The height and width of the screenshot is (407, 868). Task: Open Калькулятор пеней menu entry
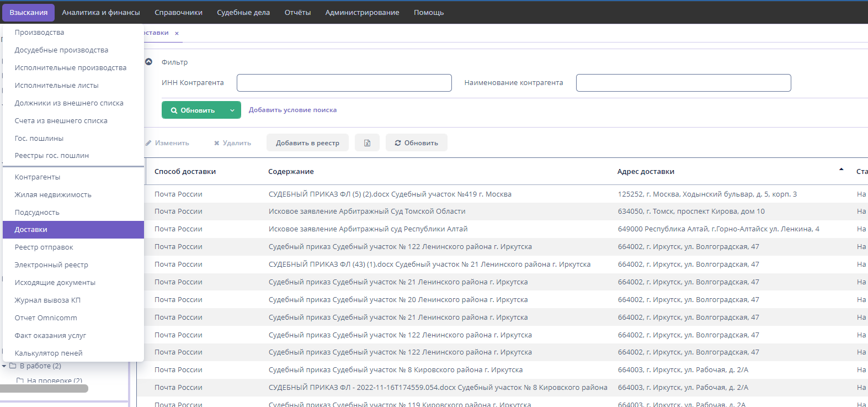[x=49, y=353]
